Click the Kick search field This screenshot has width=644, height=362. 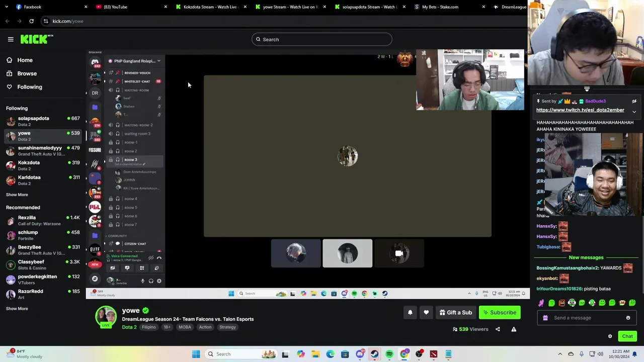pos(322,39)
